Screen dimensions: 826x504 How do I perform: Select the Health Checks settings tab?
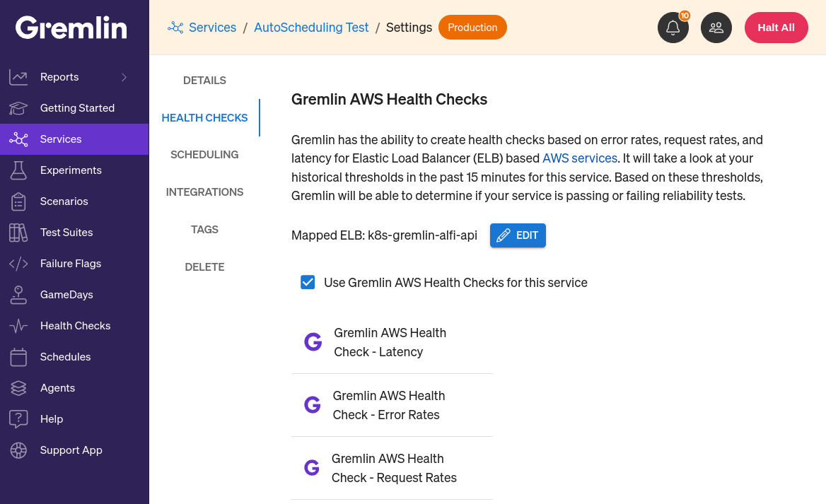click(204, 118)
